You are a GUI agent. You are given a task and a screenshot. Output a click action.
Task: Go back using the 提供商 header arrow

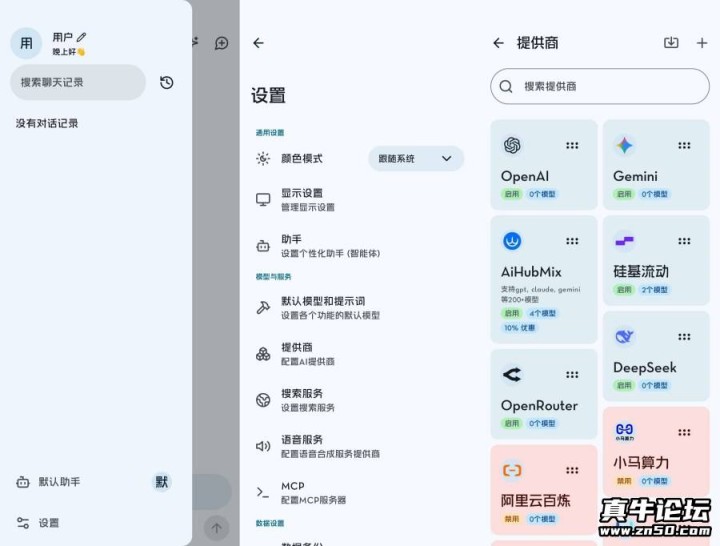[x=498, y=43]
